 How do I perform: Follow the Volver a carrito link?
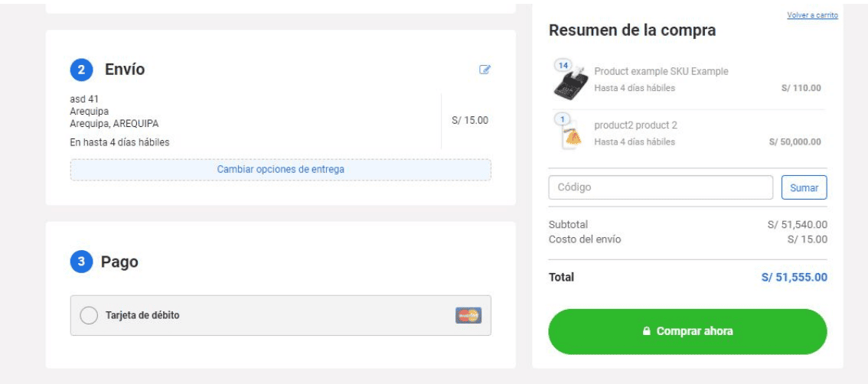[811, 15]
